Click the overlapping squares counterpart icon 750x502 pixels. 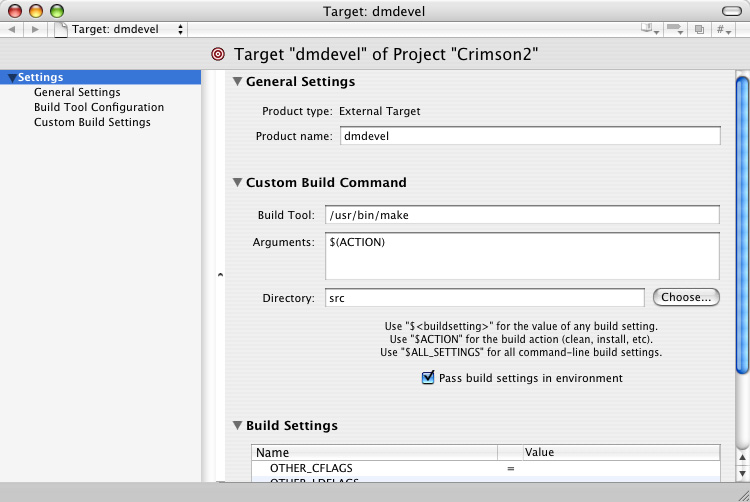701,30
